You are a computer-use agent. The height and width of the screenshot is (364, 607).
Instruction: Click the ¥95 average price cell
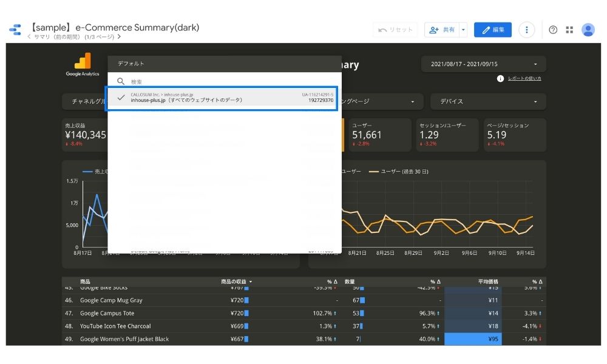473,339
